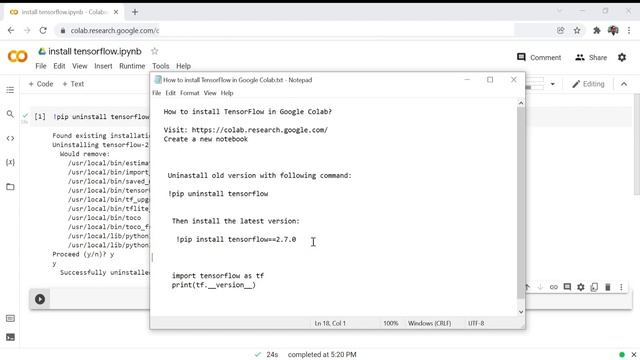Open the variables {x} panel icon
Image resolution: width=640 pixels, height=360 pixels.
10,162
